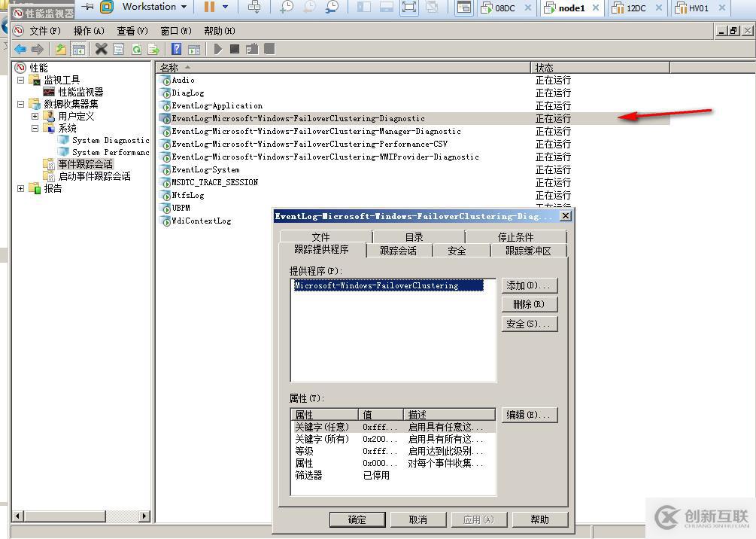756x539 pixels.
Task: Select Microsoft-Windows-FailoverClustering provider entry
Action: tap(389, 285)
